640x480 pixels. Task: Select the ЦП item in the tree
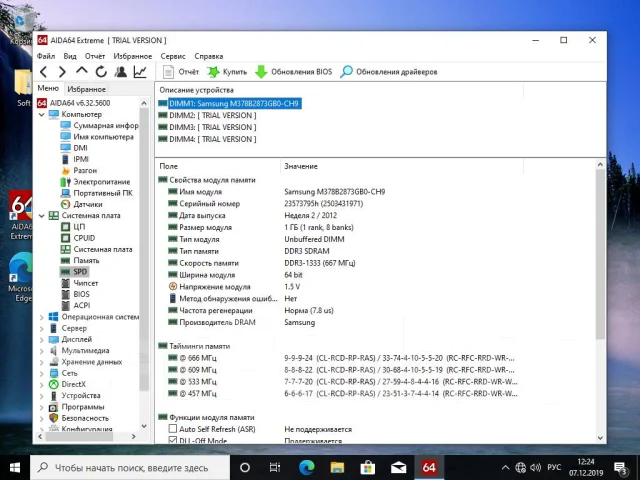(x=73, y=227)
